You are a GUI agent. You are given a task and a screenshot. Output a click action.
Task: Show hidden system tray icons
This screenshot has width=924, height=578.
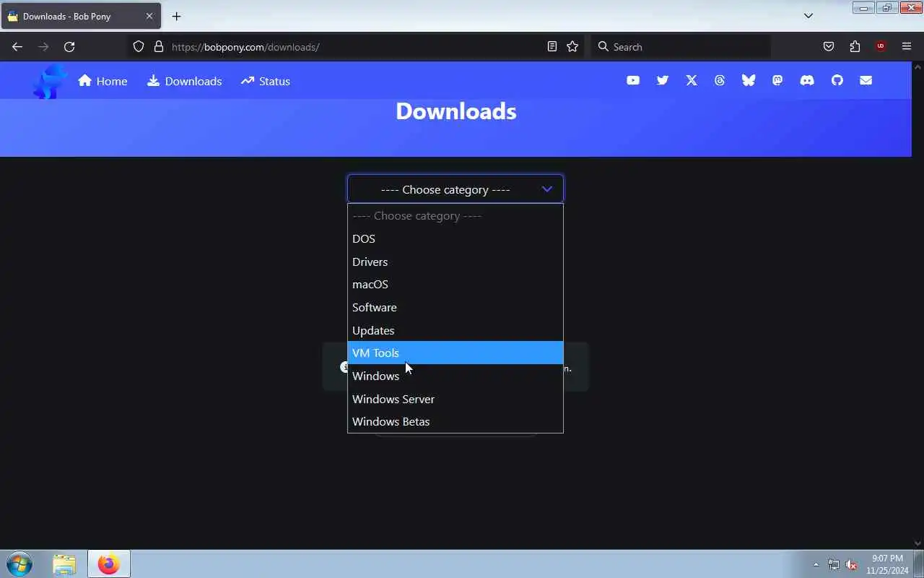(816, 564)
